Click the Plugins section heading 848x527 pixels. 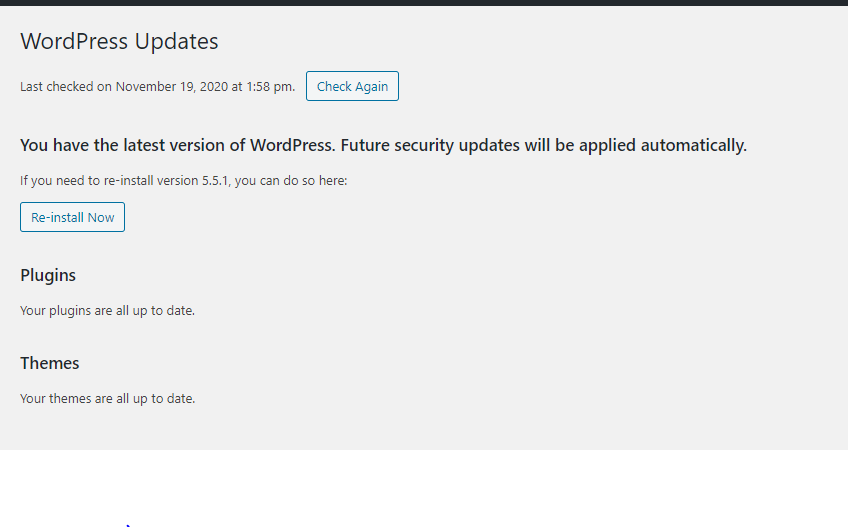(48, 275)
